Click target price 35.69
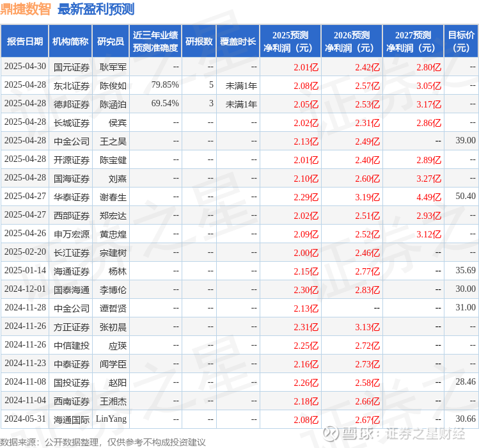This screenshot has width=479, height=448. (x=466, y=270)
